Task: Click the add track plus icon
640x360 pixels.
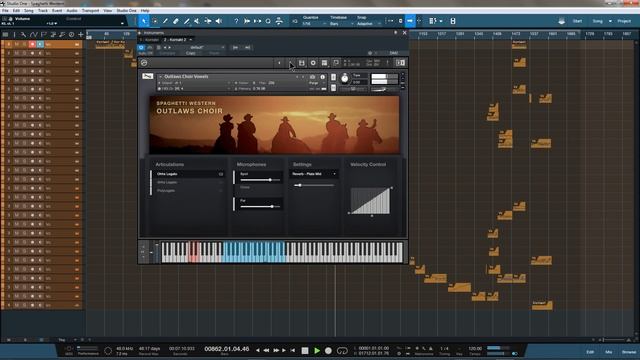Action: click(80, 35)
